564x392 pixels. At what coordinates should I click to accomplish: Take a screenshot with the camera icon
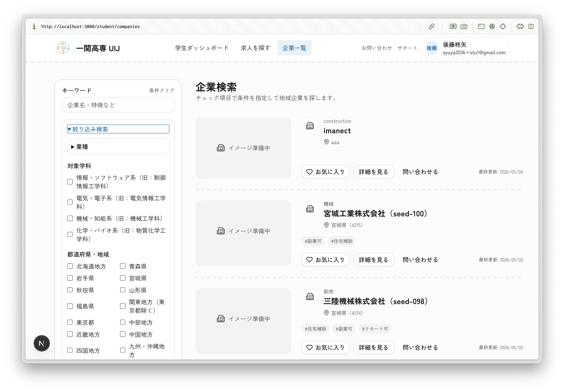tap(464, 27)
